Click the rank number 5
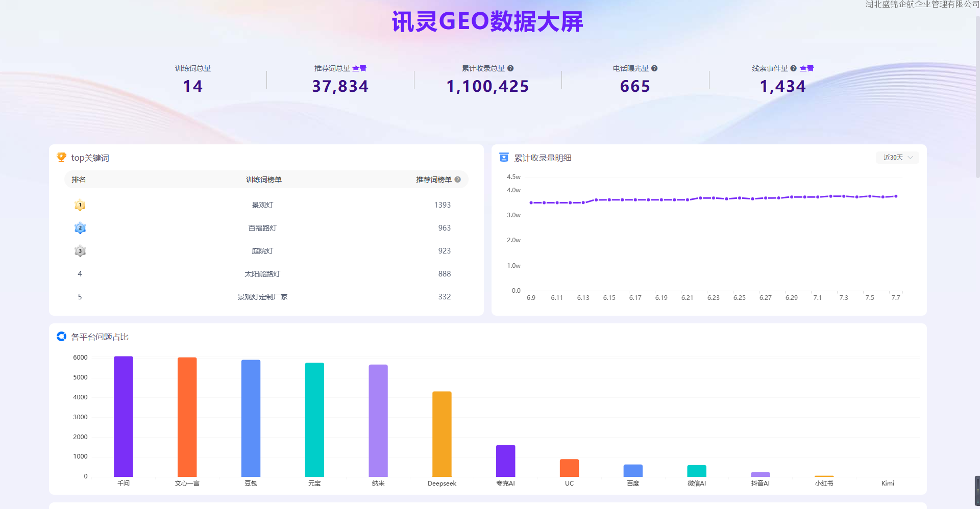The image size is (980, 509). 80,297
